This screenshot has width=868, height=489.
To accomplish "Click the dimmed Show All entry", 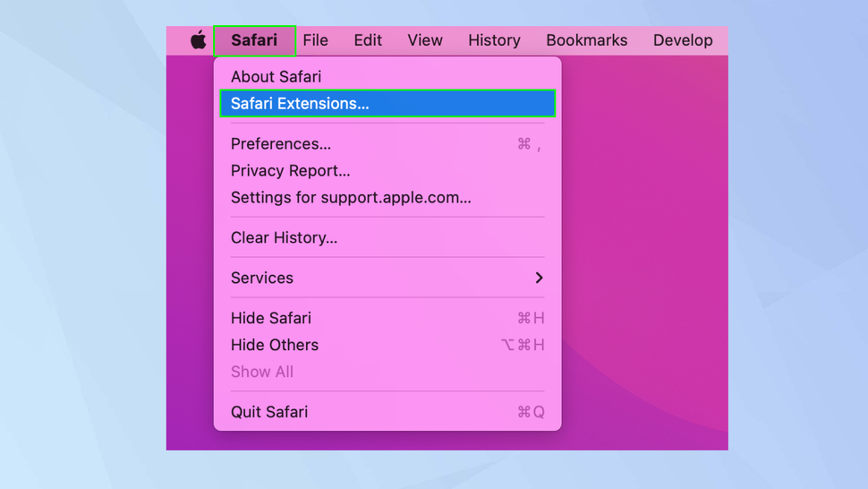I will point(387,372).
